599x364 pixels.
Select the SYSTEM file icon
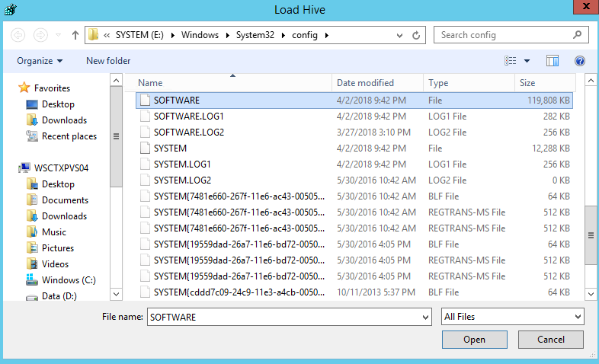coord(145,148)
